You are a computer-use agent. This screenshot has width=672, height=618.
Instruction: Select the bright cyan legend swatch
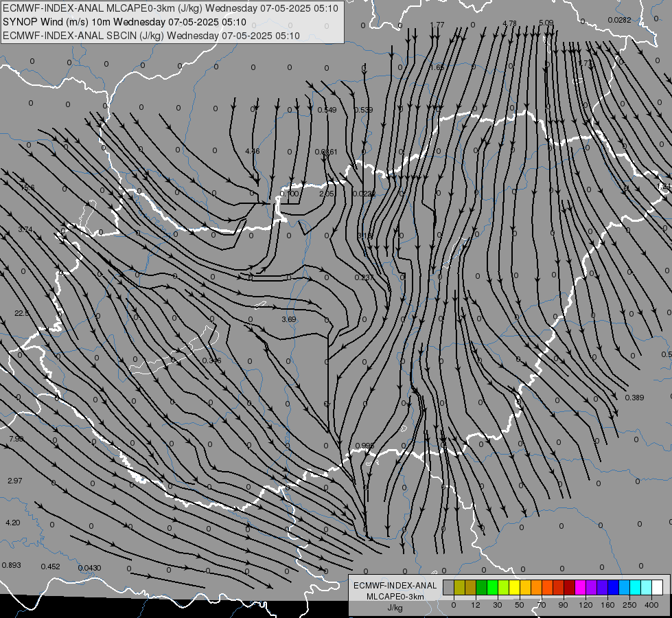click(635, 588)
